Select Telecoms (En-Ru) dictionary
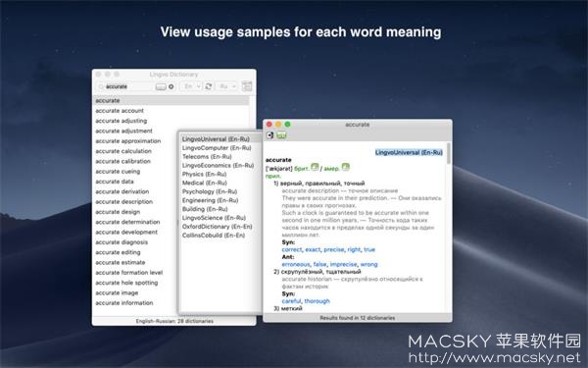The width and height of the screenshot is (588, 368). [207, 157]
